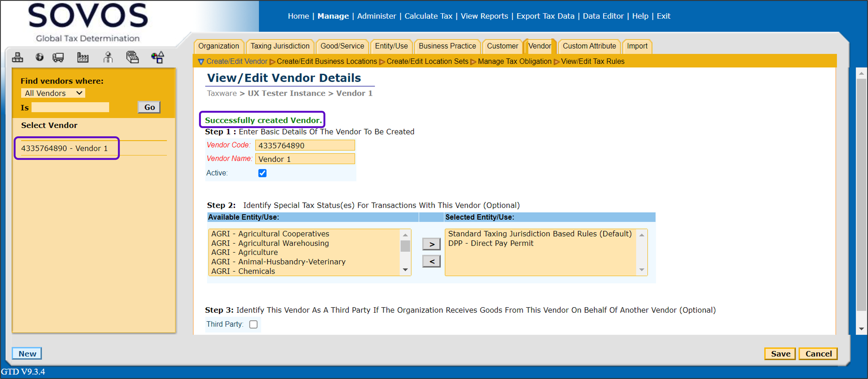Click the delivery truck icon

tap(58, 57)
